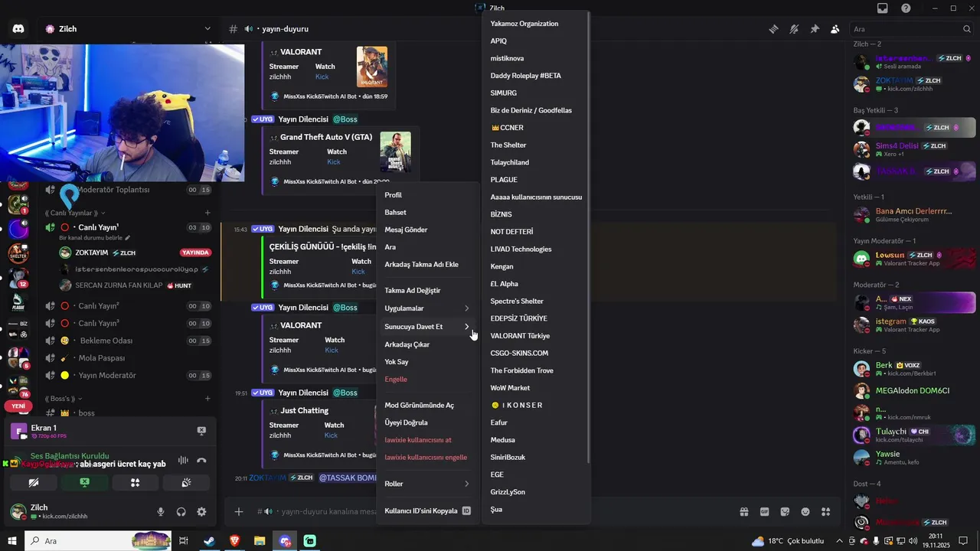Open the sticker picker
The height and width of the screenshot is (551, 980).
pos(785,511)
